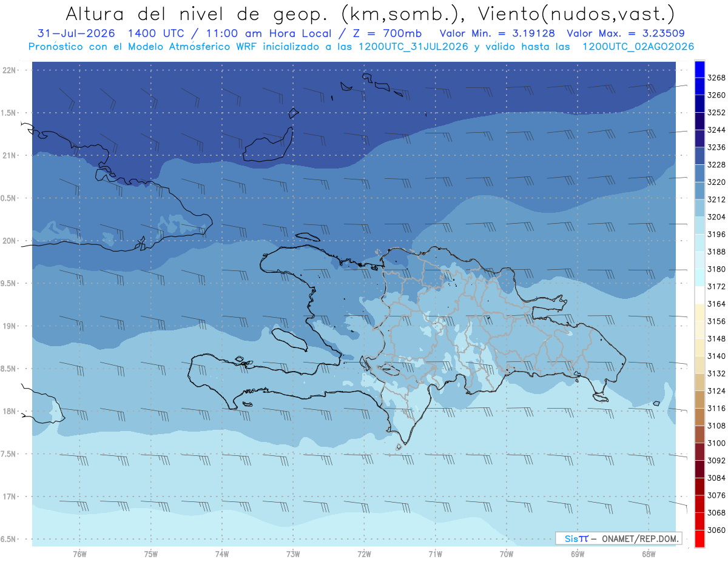The image size is (728, 562).
Task: Click the colorbar value '3220'
Action: pos(716,182)
